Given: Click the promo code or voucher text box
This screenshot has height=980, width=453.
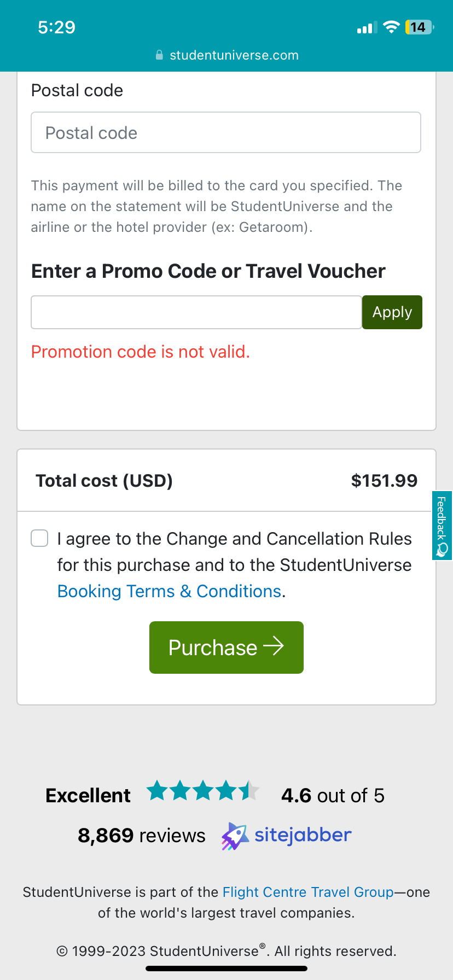Looking at the screenshot, I should (196, 312).
